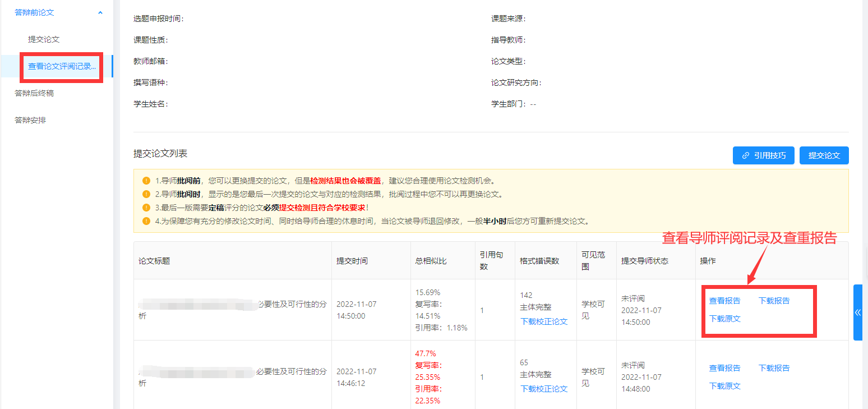Click 查看报告 for the 15.69% similarity paper
Image resolution: width=868 pixels, height=409 pixels.
[x=724, y=301]
